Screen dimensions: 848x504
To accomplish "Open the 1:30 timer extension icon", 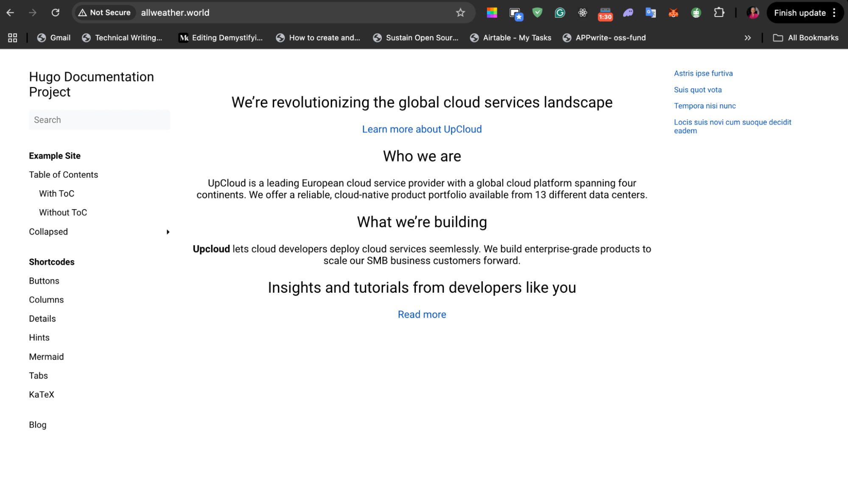I will pyautogui.click(x=605, y=14).
